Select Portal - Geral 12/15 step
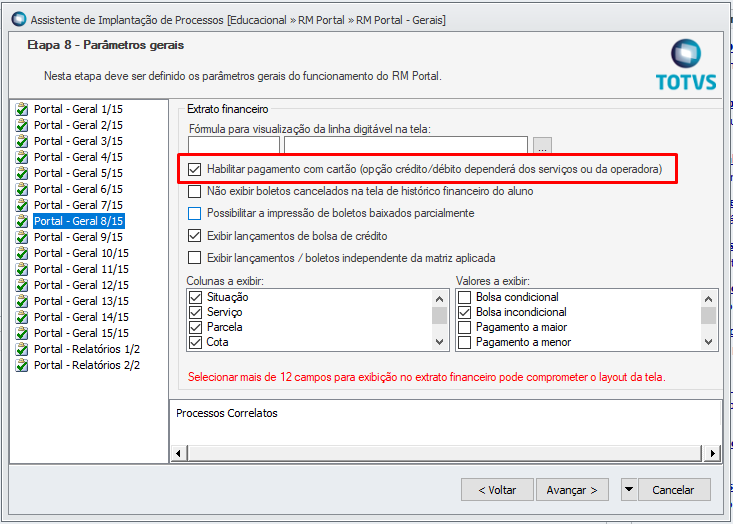Screen dimensions: 733x524 (81, 285)
